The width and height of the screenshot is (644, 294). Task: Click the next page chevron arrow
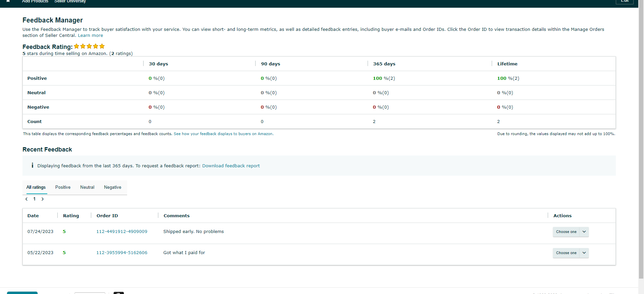[x=43, y=199]
